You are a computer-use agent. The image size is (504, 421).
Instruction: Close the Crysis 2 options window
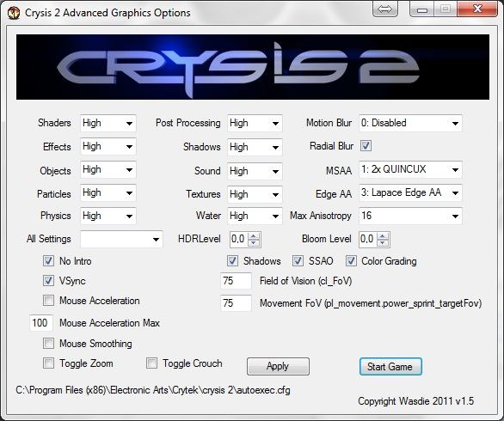tap(477, 9)
